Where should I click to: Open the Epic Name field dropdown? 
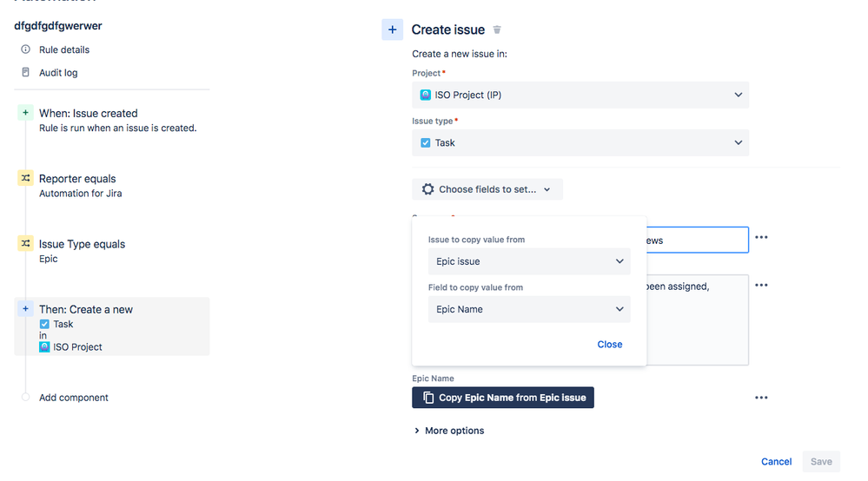[529, 309]
